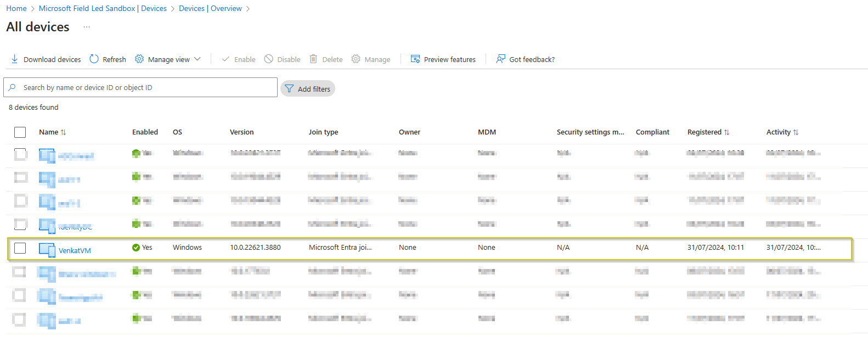Sort by the Activity column header
This screenshot has height=364, width=868.
779,132
